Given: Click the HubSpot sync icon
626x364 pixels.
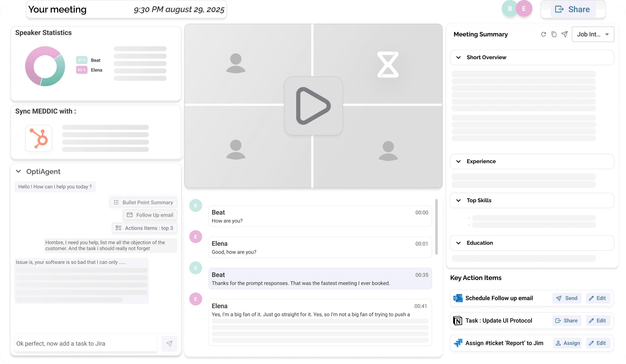Looking at the screenshot, I should [x=38, y=138].
